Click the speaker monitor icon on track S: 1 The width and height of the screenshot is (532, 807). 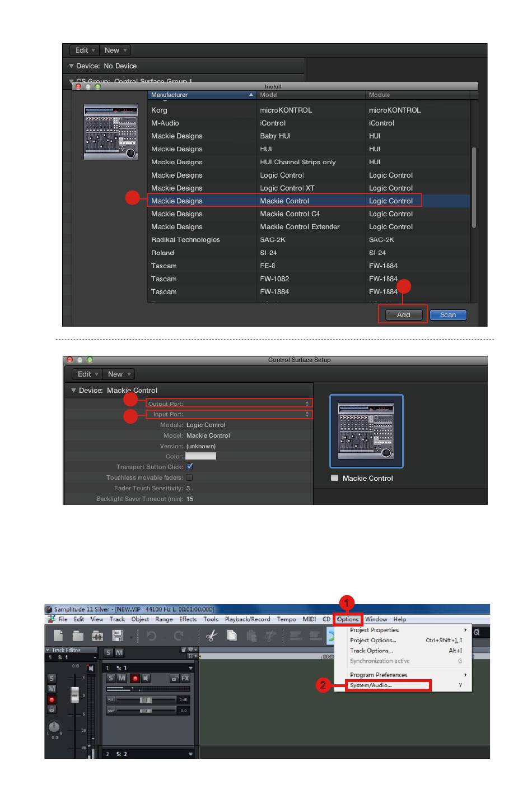coord(146,678)
